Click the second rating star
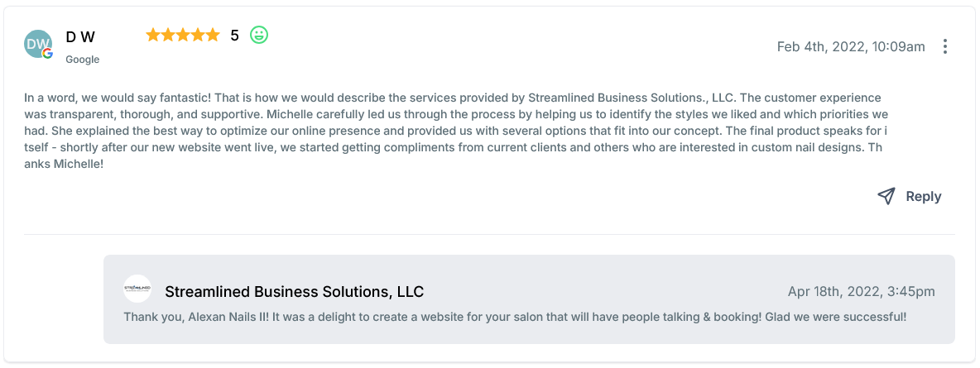The width and height of the screenshot is (980, 368). [168, 35]
